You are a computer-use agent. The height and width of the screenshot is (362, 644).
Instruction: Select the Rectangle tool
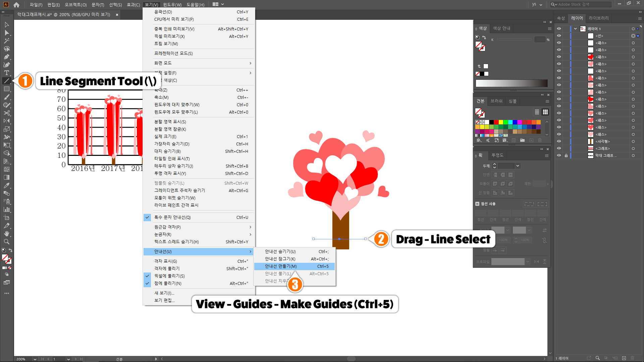7,89
